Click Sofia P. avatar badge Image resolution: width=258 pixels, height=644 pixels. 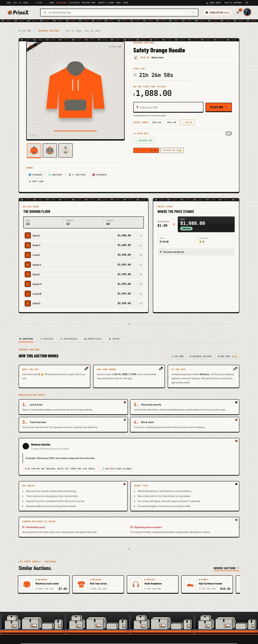click(28, 303)
